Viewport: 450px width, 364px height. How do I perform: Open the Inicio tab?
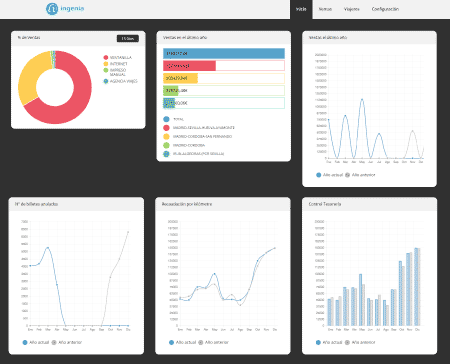[x=301, y=9]
